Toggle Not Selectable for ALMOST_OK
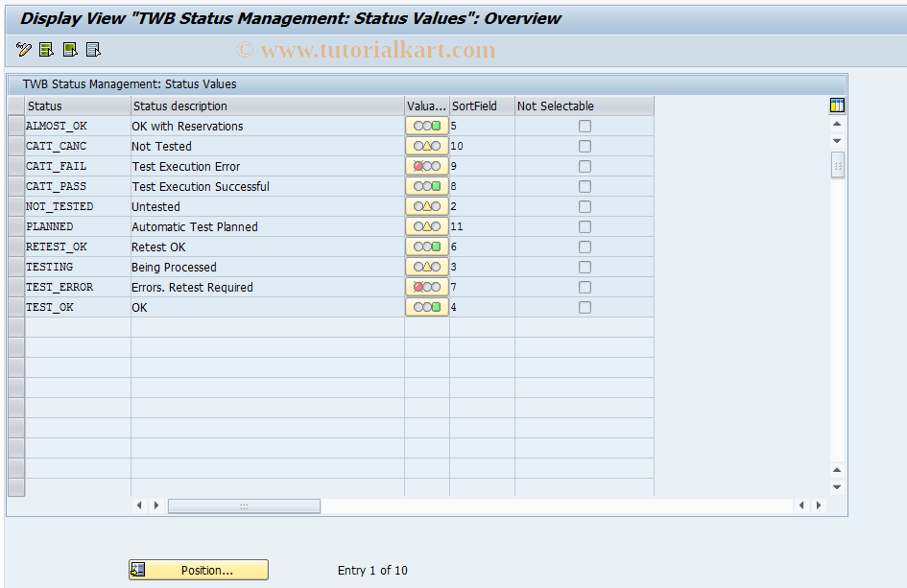The height and width of the screenshot is (588, 907). [x=585, y=126]
